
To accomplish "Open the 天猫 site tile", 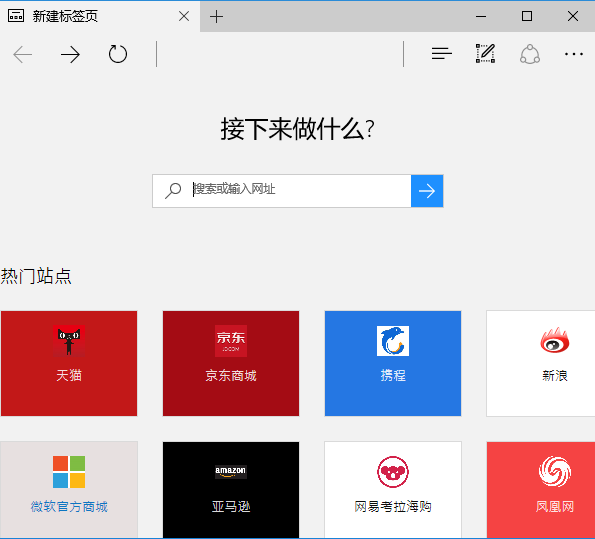I will (x=69, y=363).
